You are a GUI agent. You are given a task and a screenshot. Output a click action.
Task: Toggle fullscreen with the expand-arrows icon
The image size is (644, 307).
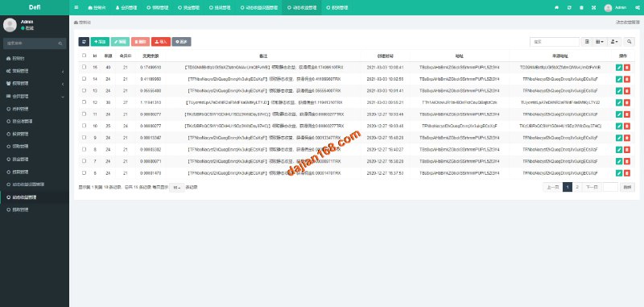click(x=593, y=7)
